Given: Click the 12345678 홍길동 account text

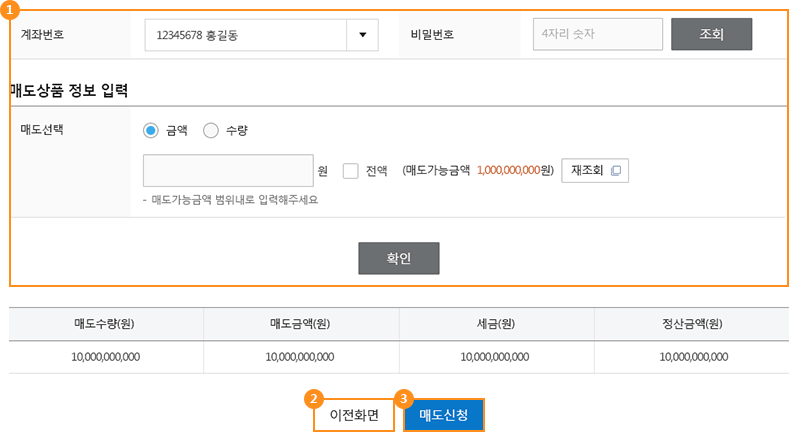Looking at the screenshot, I should click(x=197, y=35).
